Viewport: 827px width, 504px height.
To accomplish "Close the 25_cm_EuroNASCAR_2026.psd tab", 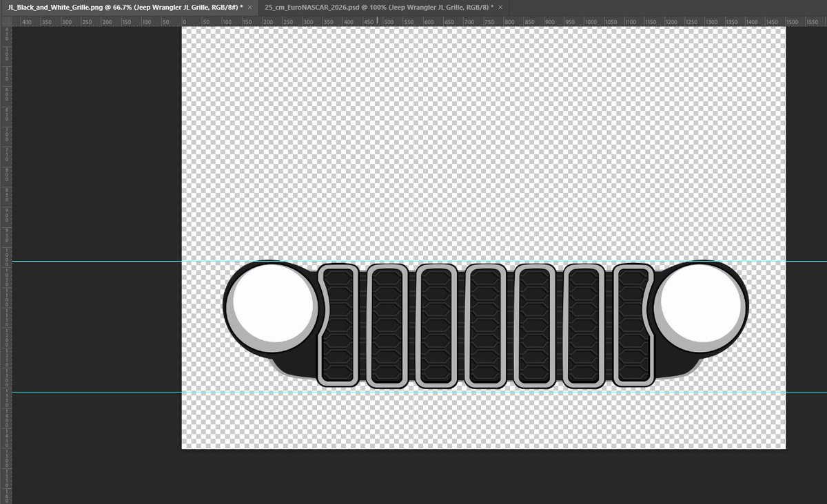I will tap(500, 6).
